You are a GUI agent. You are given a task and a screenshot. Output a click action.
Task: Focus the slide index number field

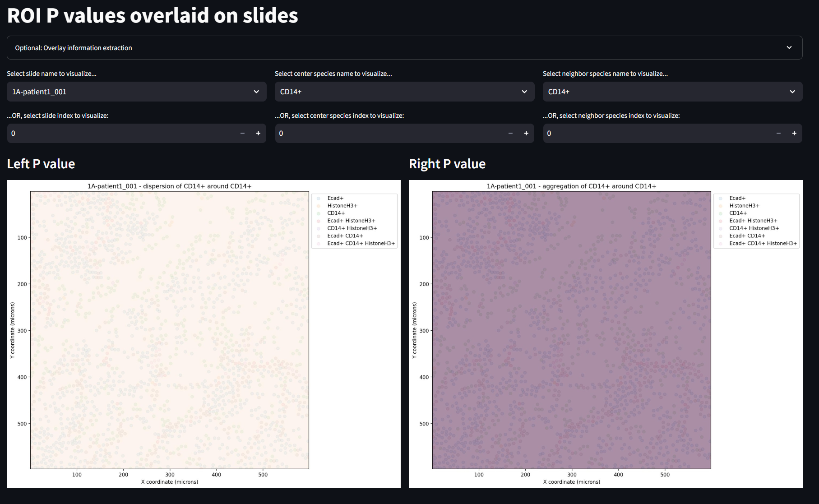tap(121, 134)
